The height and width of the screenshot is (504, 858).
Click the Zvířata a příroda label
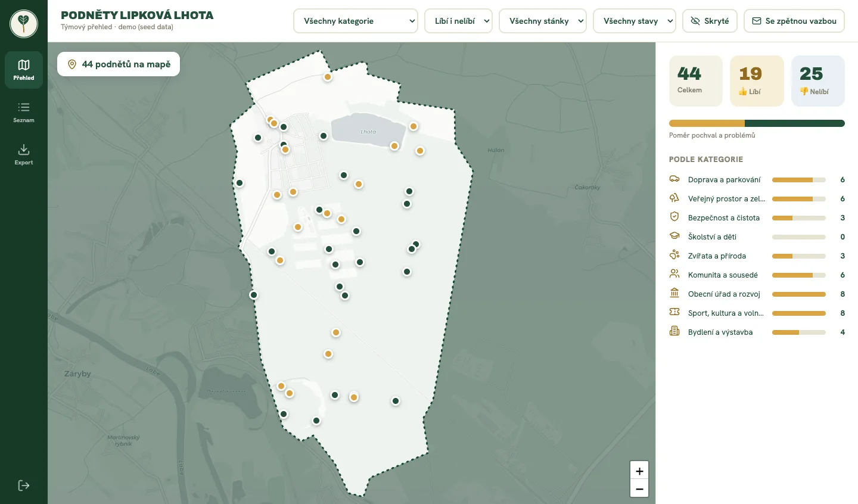tap(717, 256)
